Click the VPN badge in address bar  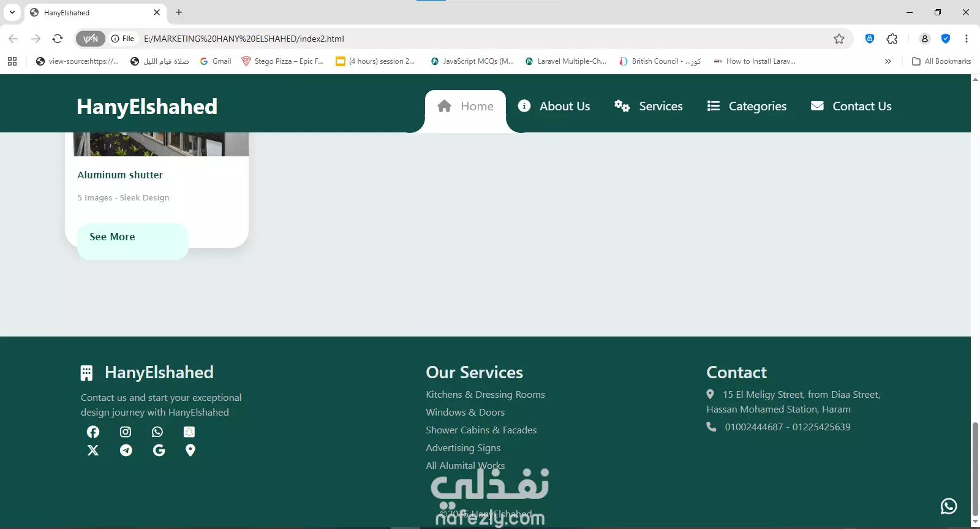(x=91, y=39)
